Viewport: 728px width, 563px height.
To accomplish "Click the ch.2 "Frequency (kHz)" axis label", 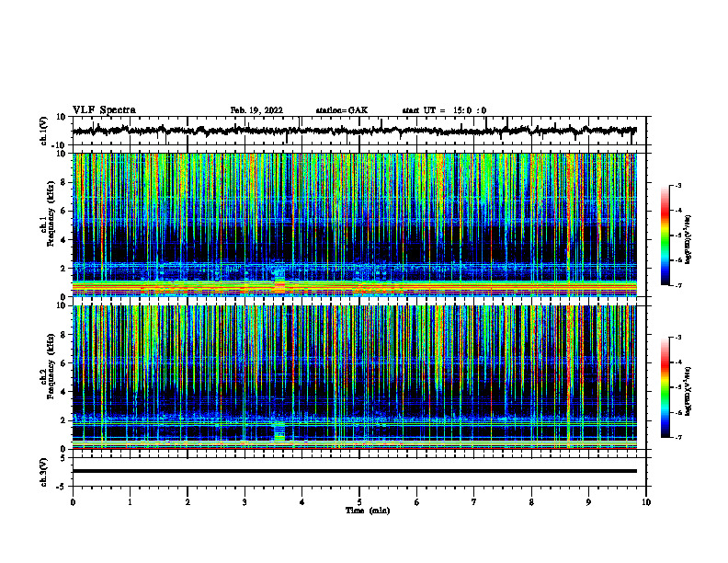I will pyautogui.click(x=51, y=366).
